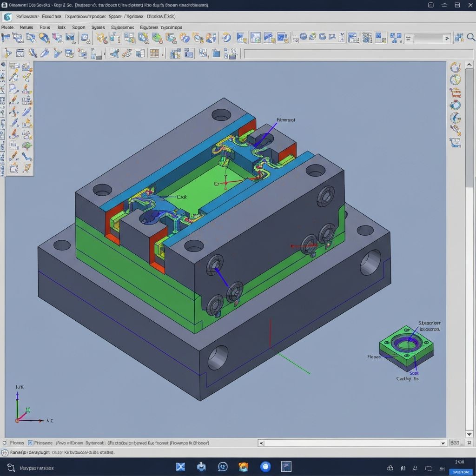This screenshot has width=476, height=476.
Task: Click the round blue taskbar icon
Action: pyautogui.click(x=265, y=467)
